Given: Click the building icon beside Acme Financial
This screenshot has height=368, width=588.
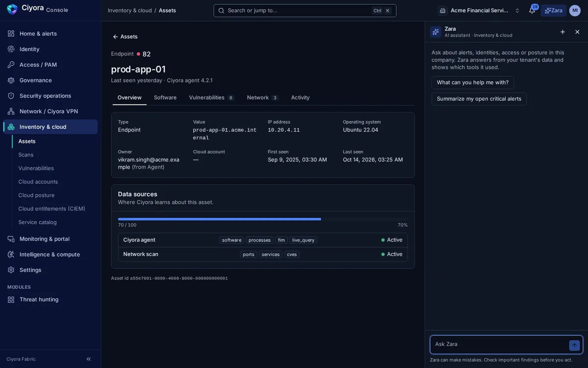Looking at the screenshot, I should pos(442,10).
